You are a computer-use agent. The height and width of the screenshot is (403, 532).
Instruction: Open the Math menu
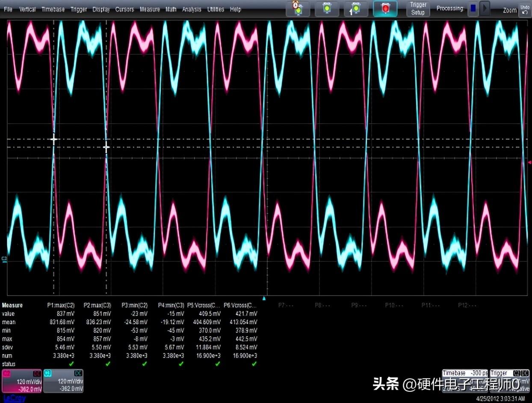point(171,9)
